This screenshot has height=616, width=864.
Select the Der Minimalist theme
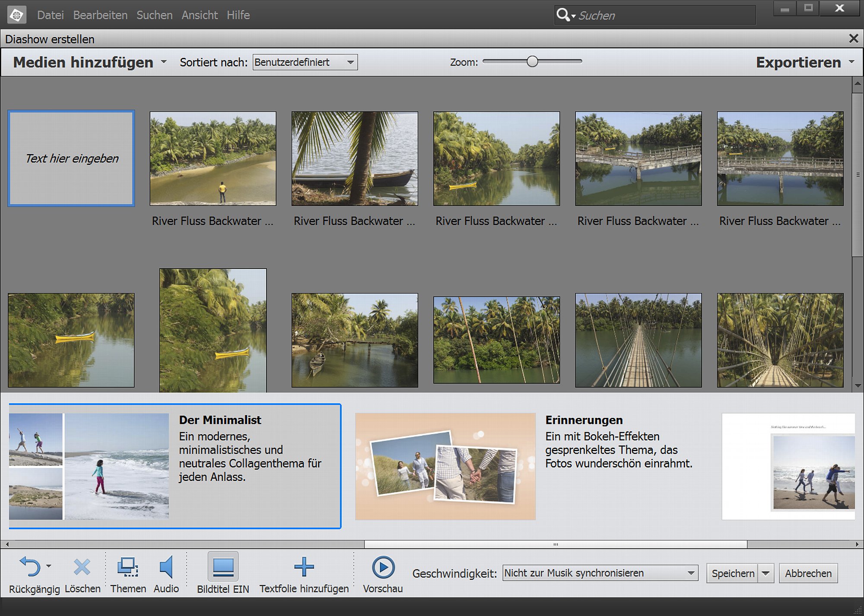[x=175, y=466]
